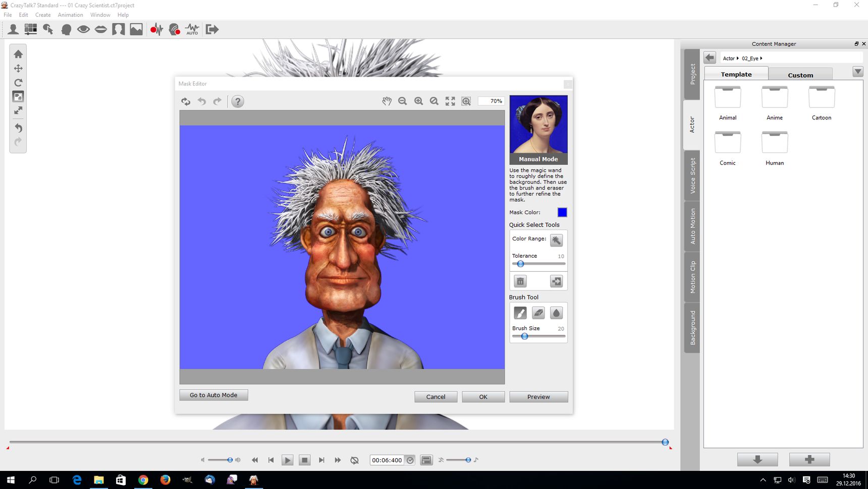Open the Background side tab
Screen dimensions: 868x489
coord(692,328)
